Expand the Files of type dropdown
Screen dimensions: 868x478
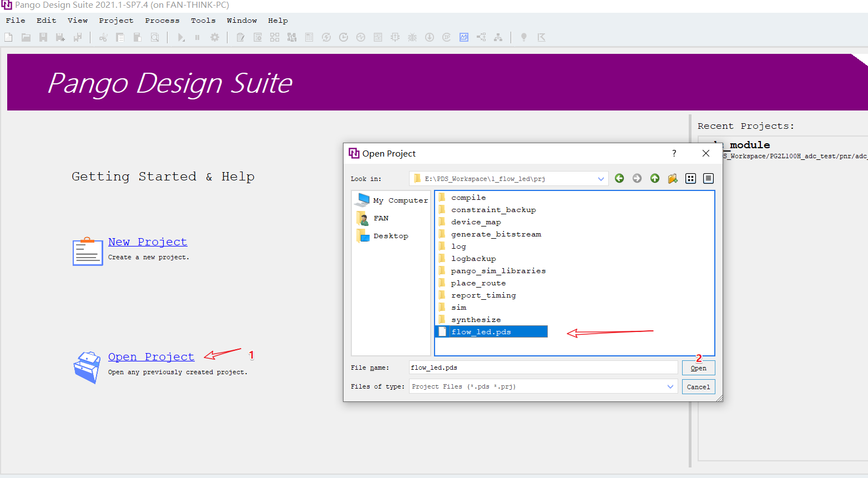point(670,386)
